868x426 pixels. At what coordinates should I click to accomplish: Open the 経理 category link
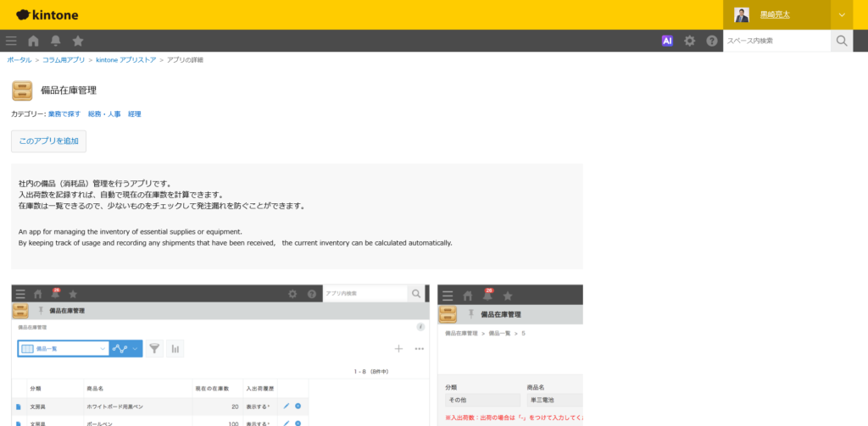(135, 114)
